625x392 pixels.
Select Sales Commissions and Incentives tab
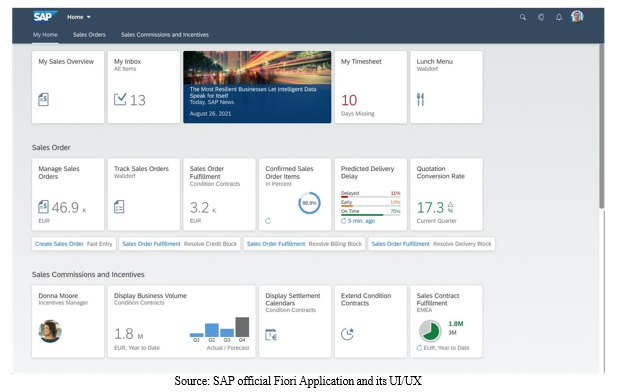click(x=165, y=35)
